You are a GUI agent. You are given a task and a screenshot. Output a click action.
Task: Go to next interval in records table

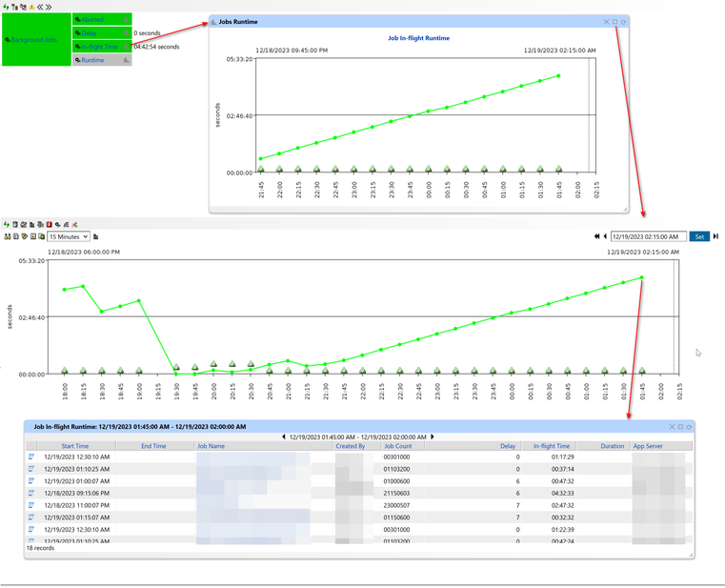(x=433, y=436)
